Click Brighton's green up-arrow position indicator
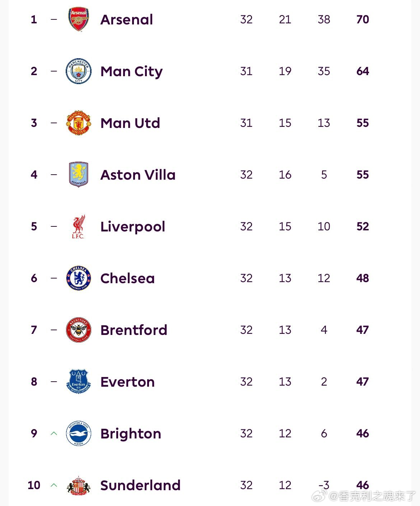 [54, 433]
